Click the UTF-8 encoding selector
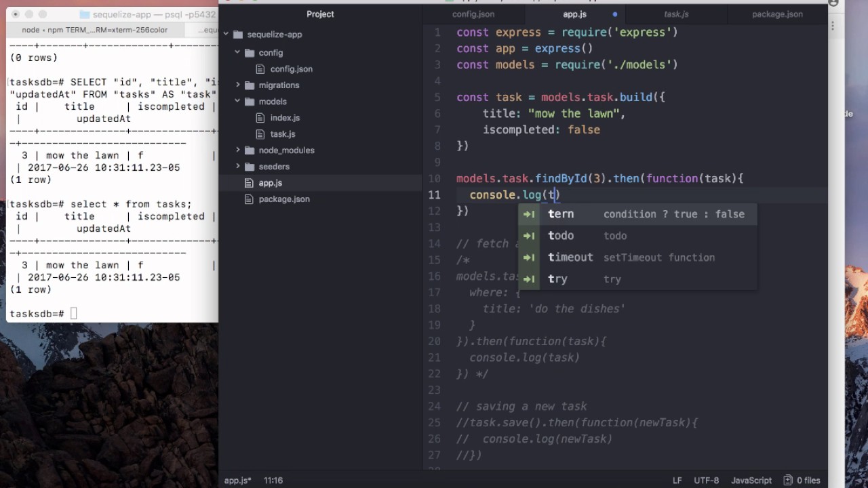This screenshot has width=868, height=488. click(x=706, y=481)
